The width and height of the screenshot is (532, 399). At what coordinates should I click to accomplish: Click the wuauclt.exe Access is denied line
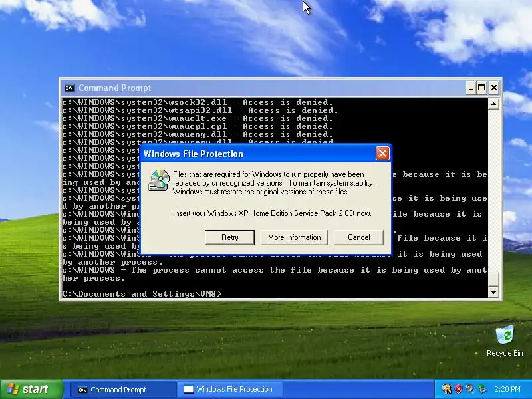coord(198,118)
